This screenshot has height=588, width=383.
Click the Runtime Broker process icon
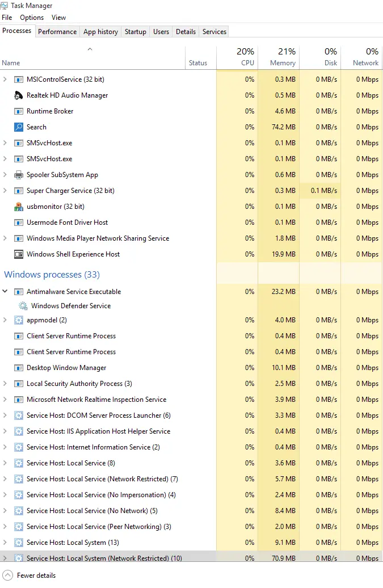(18, 111)
